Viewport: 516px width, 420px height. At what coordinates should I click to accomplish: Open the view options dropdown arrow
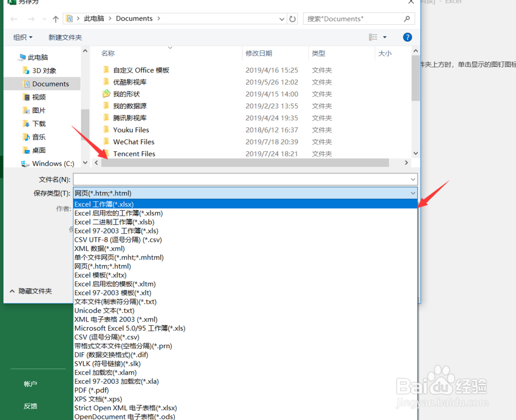click(384, 37)
